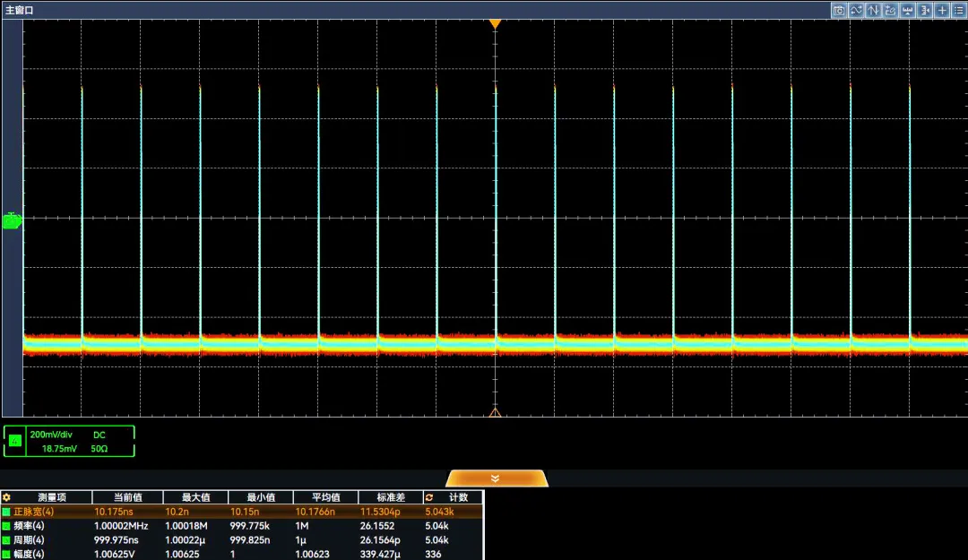Click the plus toolbar icon
The width and height of the screenshot is (968, 560).
click(x=942, y=10)
